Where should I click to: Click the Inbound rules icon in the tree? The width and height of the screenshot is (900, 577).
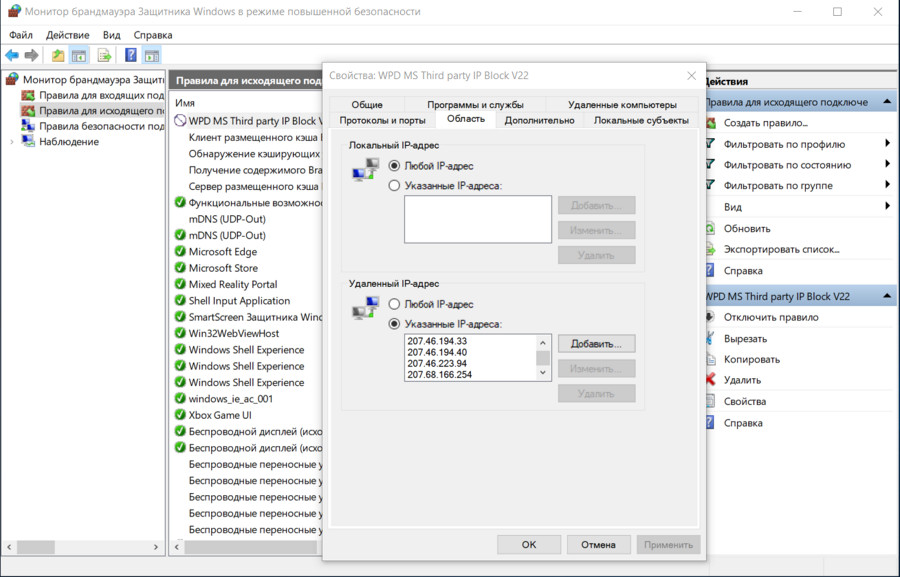[28, 95]
